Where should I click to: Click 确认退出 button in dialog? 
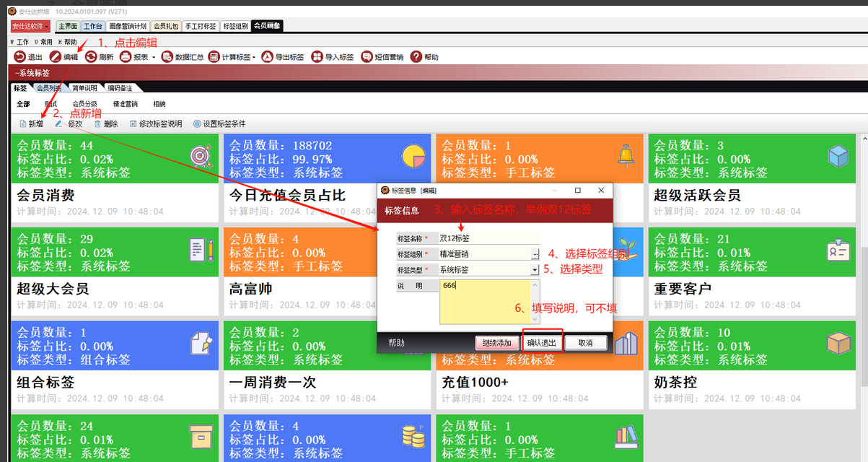coord(542,343)
